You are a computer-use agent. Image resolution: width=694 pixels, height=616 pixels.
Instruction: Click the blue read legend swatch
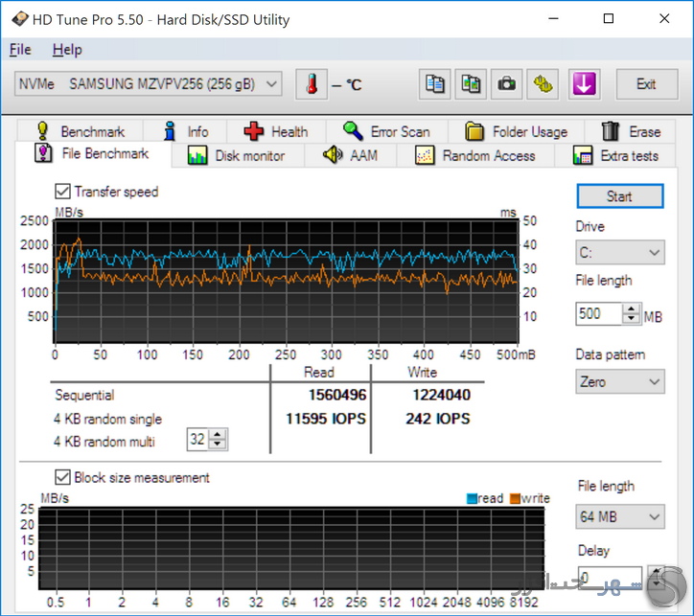(473, 498)
